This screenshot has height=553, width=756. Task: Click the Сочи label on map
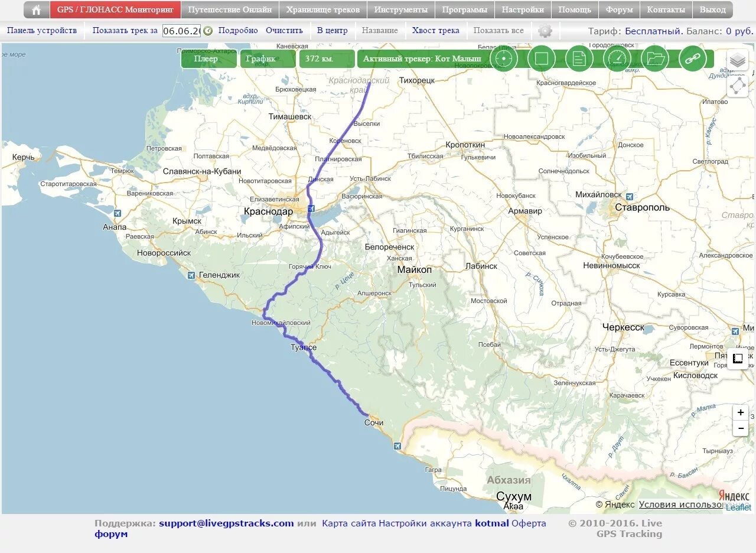374,422
